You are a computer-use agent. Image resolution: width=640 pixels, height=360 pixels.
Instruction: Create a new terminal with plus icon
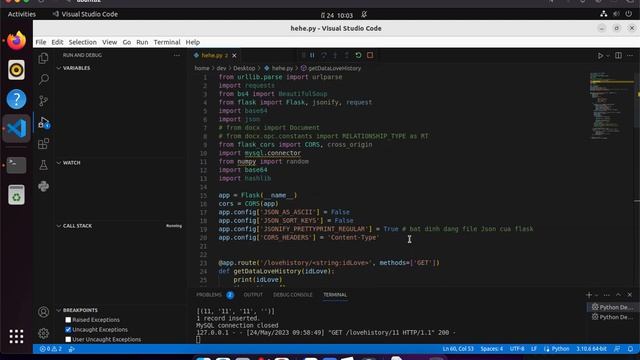[x=589, y=295]
